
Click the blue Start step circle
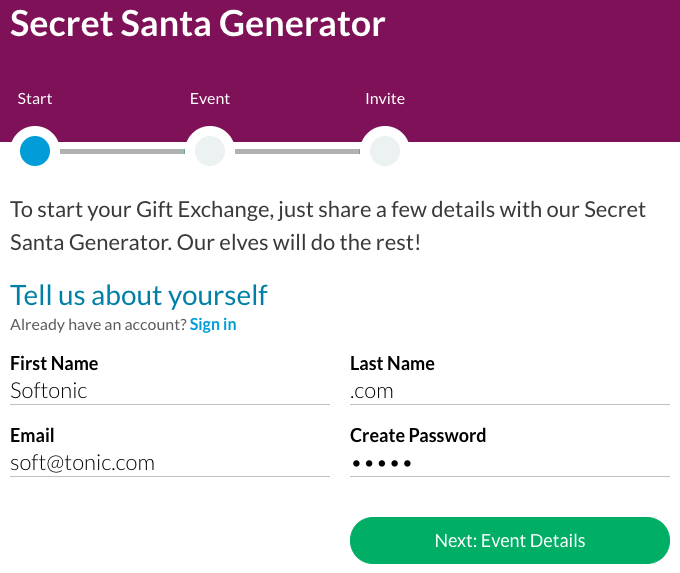(35, 151)
